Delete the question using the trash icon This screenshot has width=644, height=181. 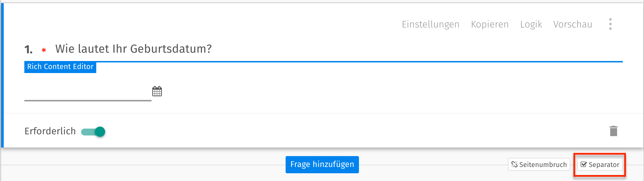click(613, 131)
